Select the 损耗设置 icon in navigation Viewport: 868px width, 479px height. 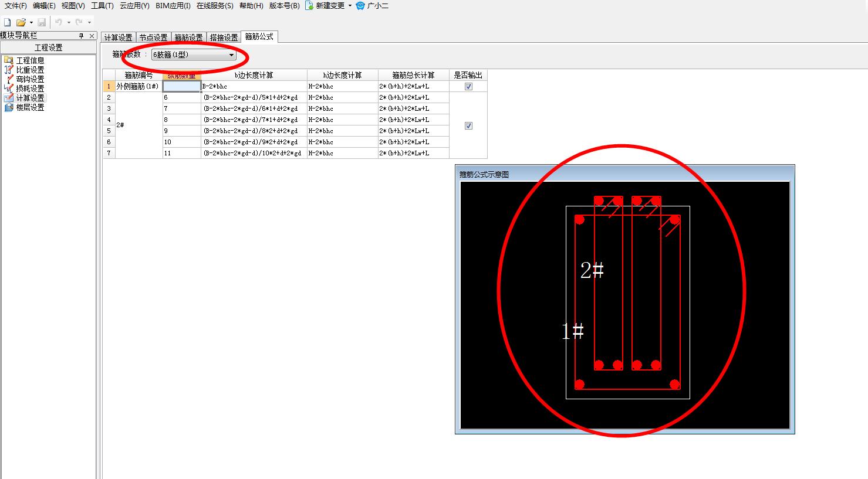8,88
